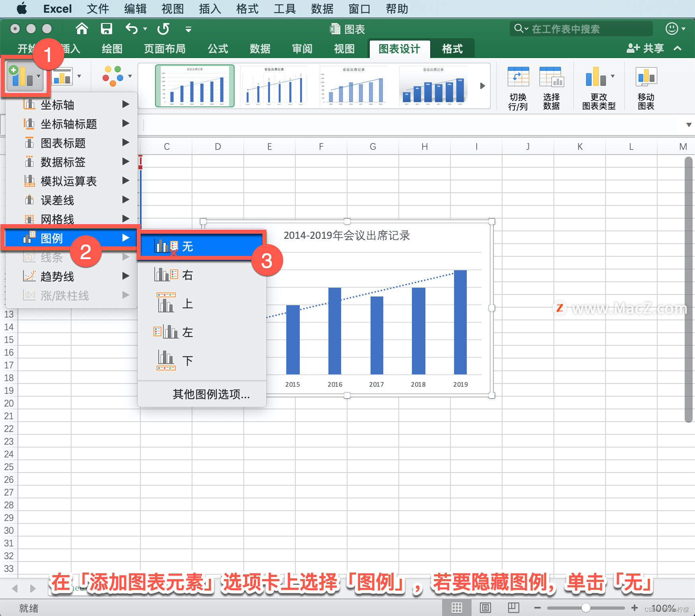Open the 帮助 menu in menu bar
Viewport: 695px width, 616px height.
397,9
